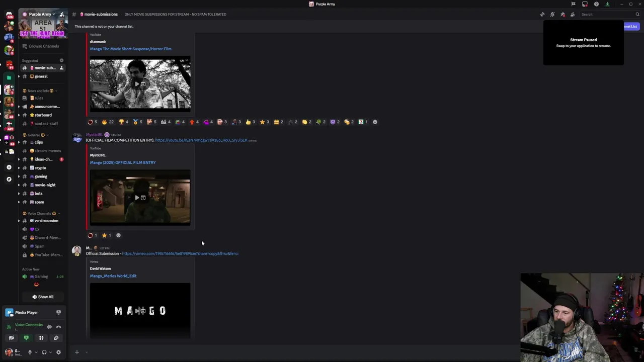Collapse the News and Info category
Screen dimensions: 644x362
41,90
